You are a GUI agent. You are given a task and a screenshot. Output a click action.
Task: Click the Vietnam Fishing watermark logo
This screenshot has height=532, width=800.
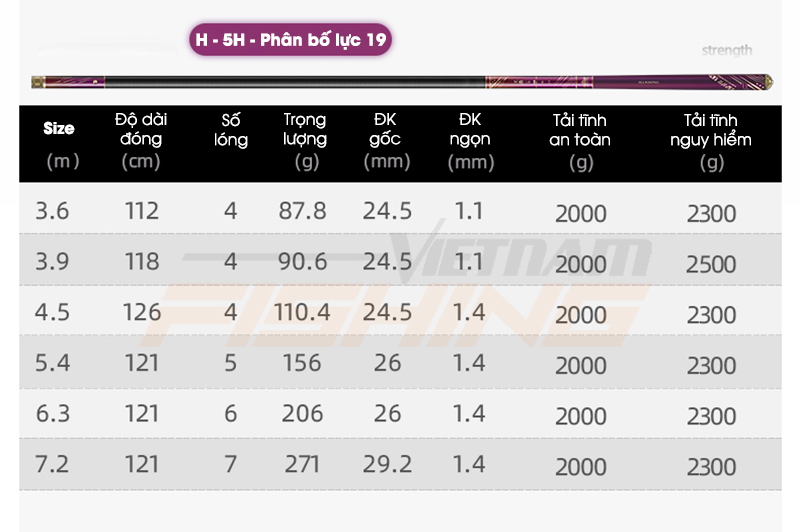click(398, 285)
